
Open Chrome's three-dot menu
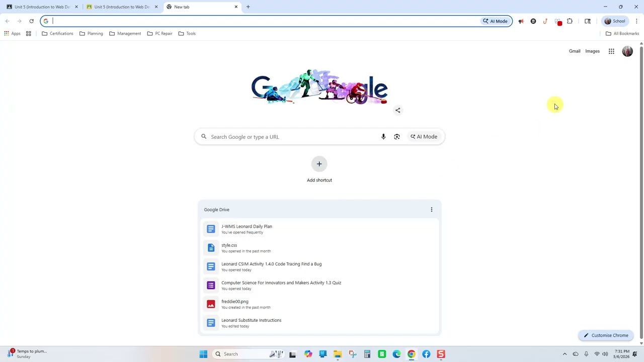point(636,21)
